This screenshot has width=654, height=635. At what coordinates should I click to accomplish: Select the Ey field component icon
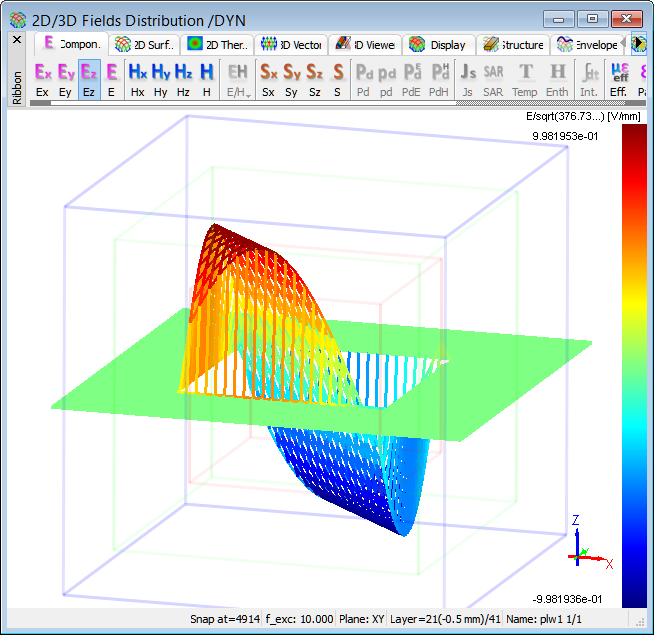click(x=66, y=78)
